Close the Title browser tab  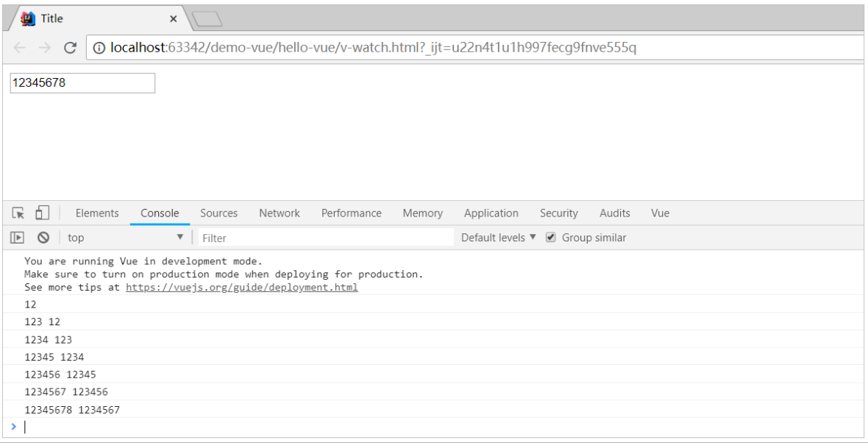click(174, 19)
